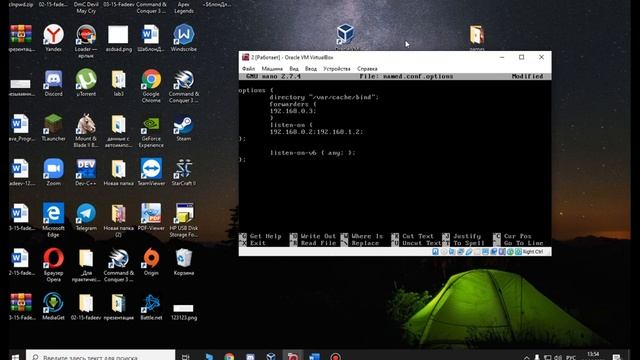Select the Battle.net desktop icon
The width and height of the screenshot is (640, 360).
[151, 306]
